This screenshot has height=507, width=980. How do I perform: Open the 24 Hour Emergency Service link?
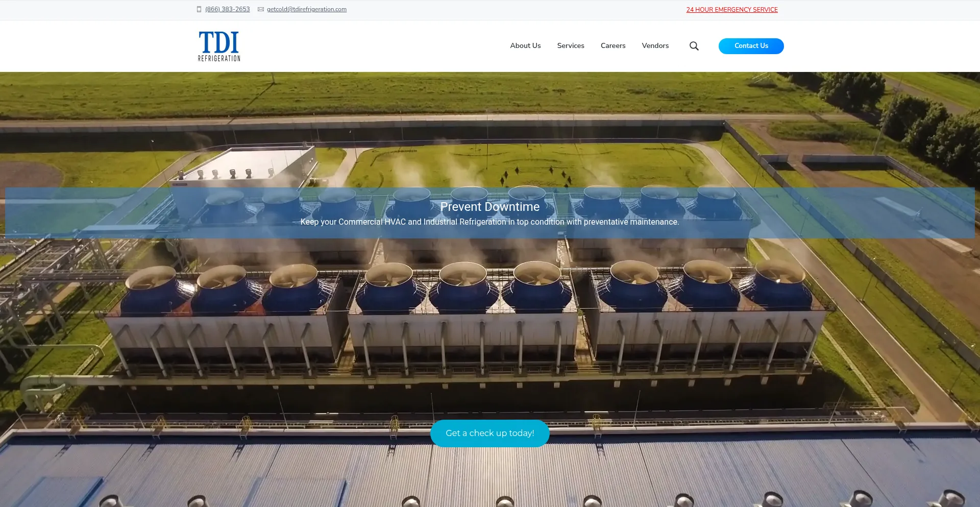coord(731,10)
